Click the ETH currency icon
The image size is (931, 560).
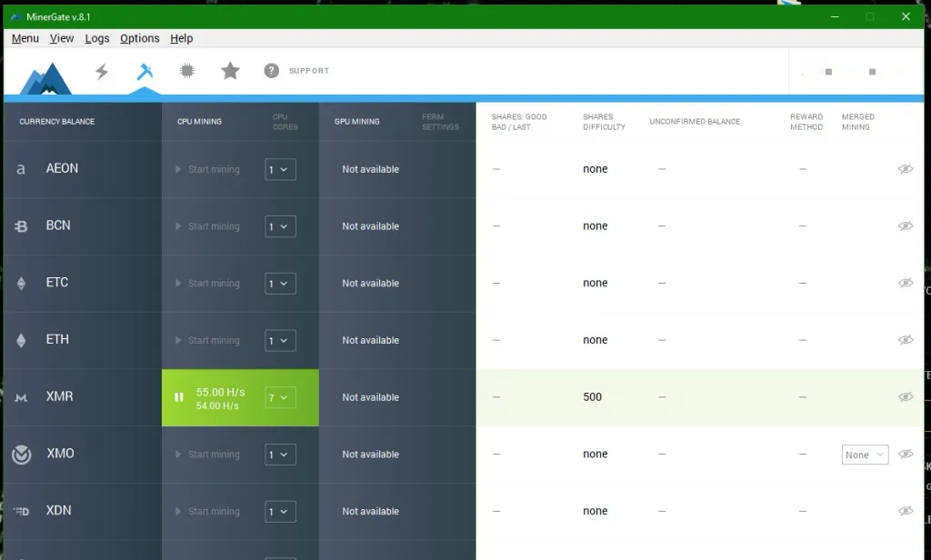(x=21, y=340)
